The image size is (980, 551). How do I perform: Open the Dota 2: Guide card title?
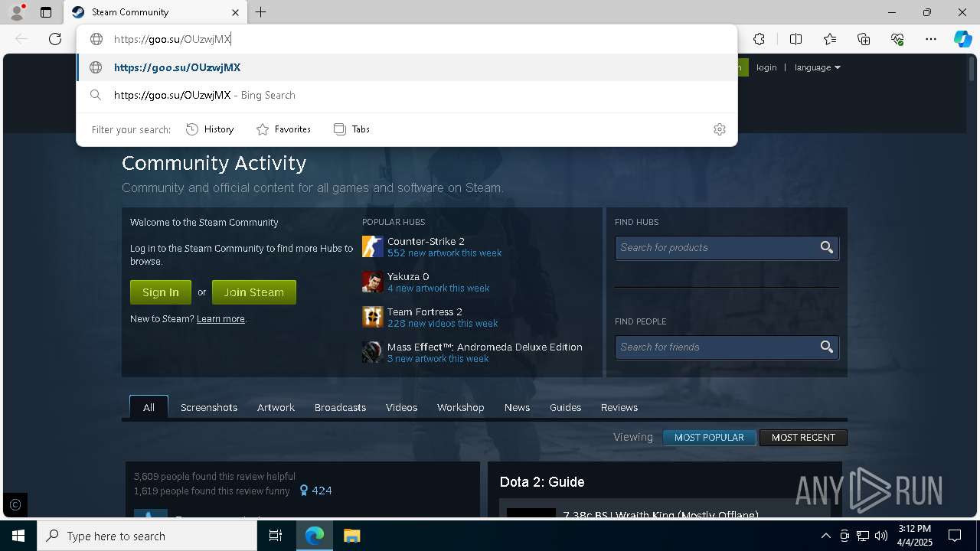(x=542, y=482)
